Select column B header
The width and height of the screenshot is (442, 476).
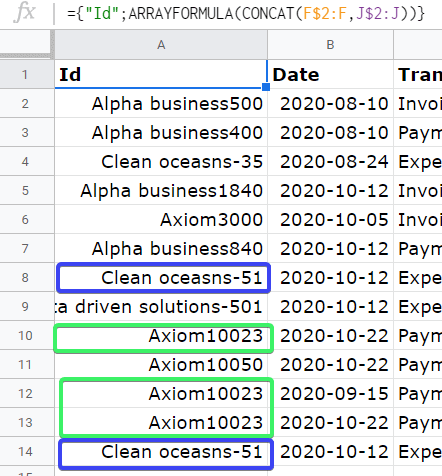pos(330,45)
